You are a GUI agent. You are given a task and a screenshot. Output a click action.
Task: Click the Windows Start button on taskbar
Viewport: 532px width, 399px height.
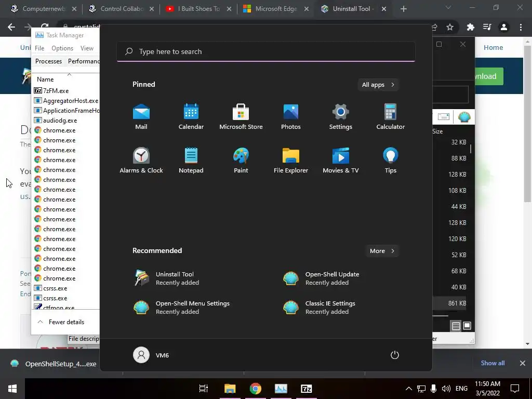click(x=12, y=389)
